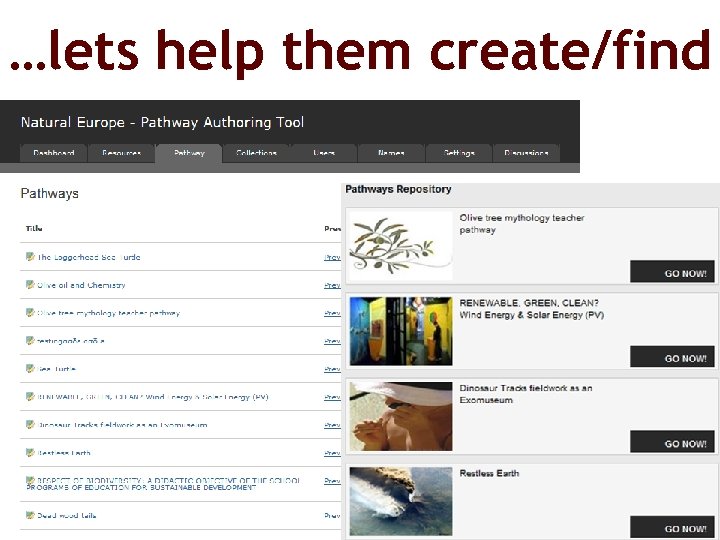This screenshot has height=540, width=720.
Task: Click edit icon beside Sea Turtle row
Action: 30,368
